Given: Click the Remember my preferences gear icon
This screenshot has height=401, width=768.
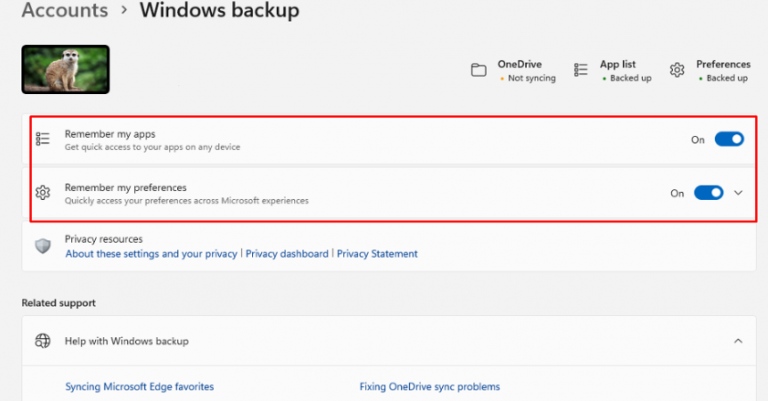Looking at the screenshot, I should click(x=43, y=193).
